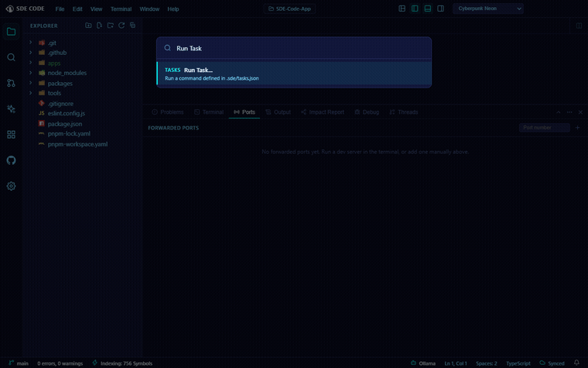The height and width of the screenshot is (368, 588).
Task: Open the Explorer view in the activity bar
Action: tap(12, 32)
